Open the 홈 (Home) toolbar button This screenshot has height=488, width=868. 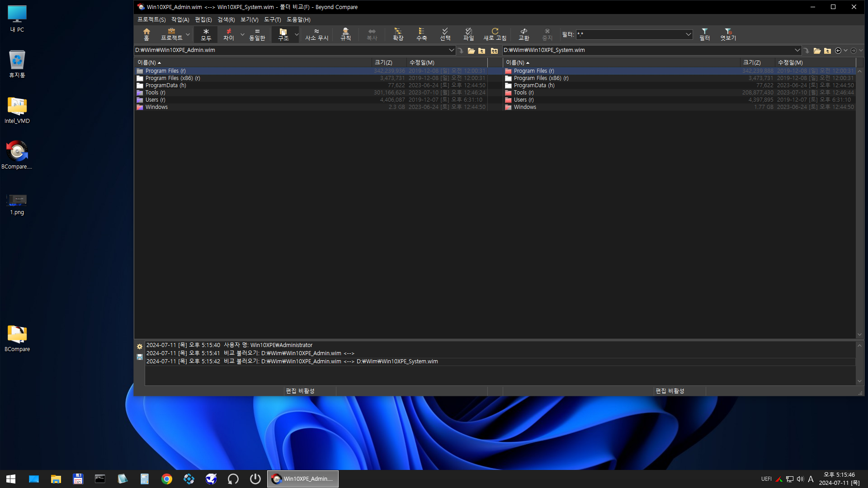pyautogui.click(x=146, y=34)
